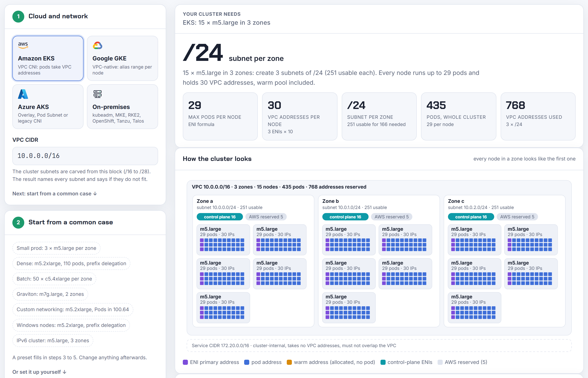The height and width of the screenshot is (378, 588).
Task: Follow 'Or set it up yourself' link
Action: [x=40, y=372]
